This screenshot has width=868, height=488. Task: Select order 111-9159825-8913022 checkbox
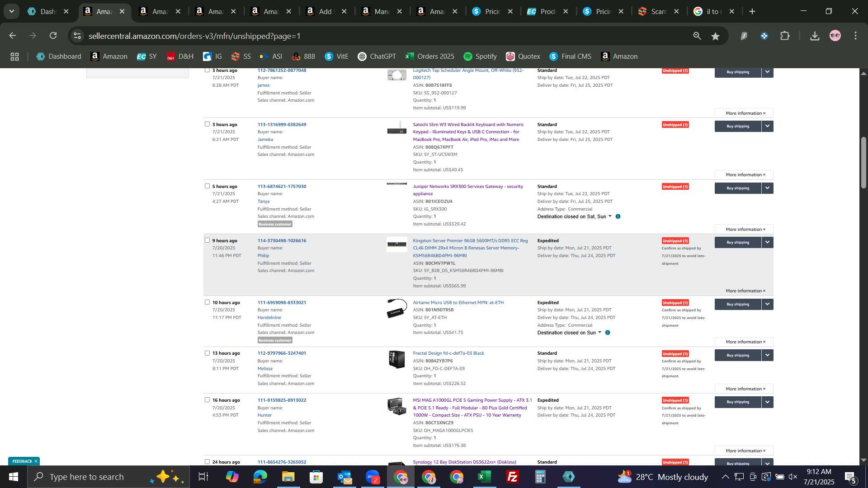click(x=207, y=400)
